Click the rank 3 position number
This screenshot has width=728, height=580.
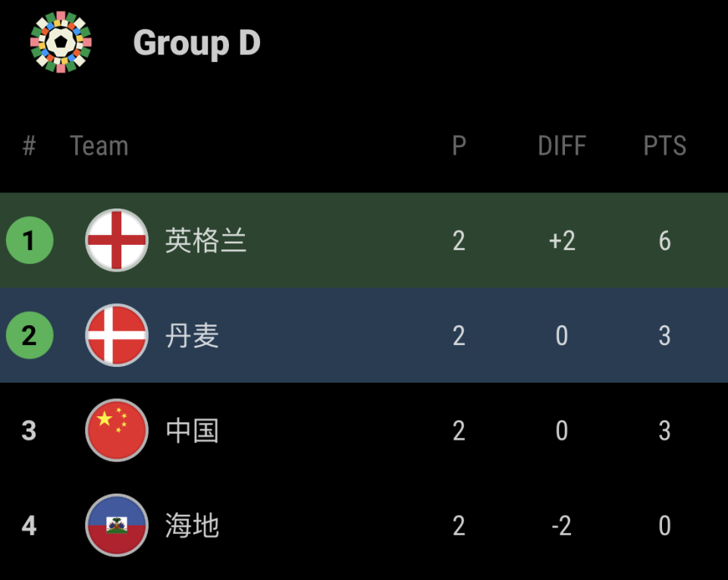click(x=30, y=431)
